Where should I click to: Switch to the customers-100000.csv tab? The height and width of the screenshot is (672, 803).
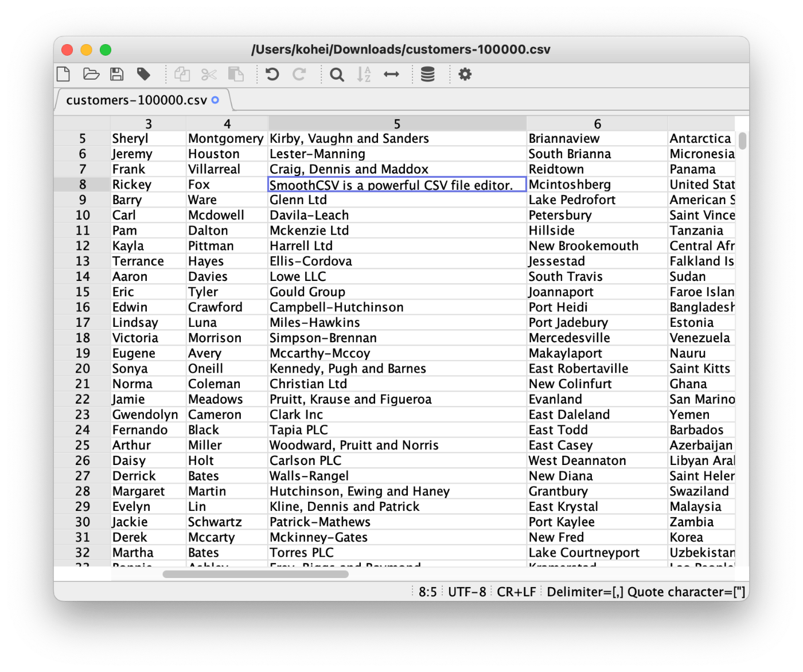[x=137, y=100]
